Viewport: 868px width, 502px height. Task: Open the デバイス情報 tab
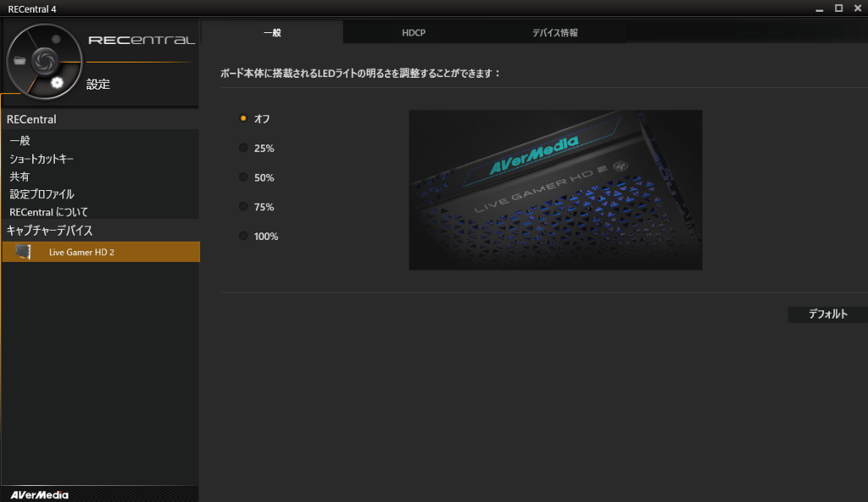pos(555,33)
